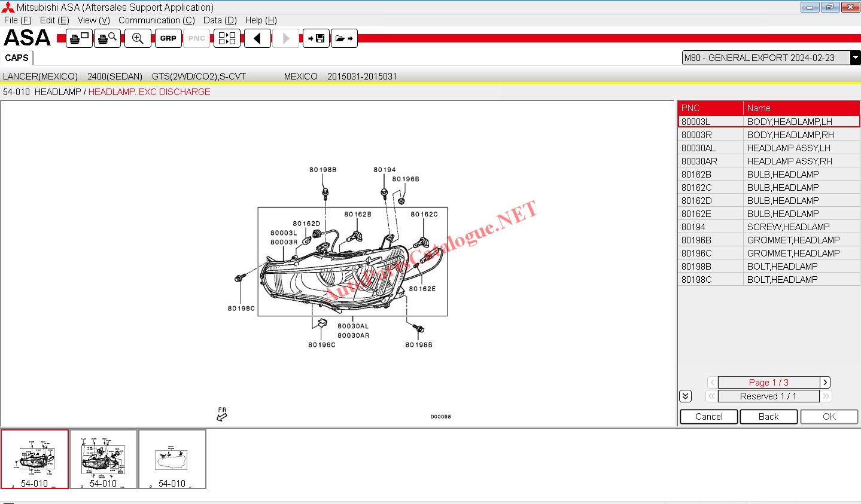
Task: Go to next page using the right chevron
Action: pos(825,382)
